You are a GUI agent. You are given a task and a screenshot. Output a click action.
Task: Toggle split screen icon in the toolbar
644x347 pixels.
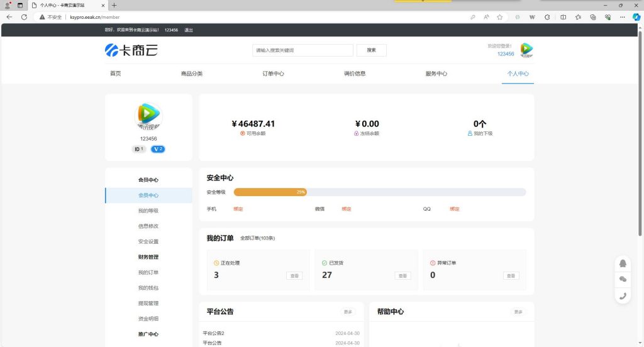[x=563, y=17]
